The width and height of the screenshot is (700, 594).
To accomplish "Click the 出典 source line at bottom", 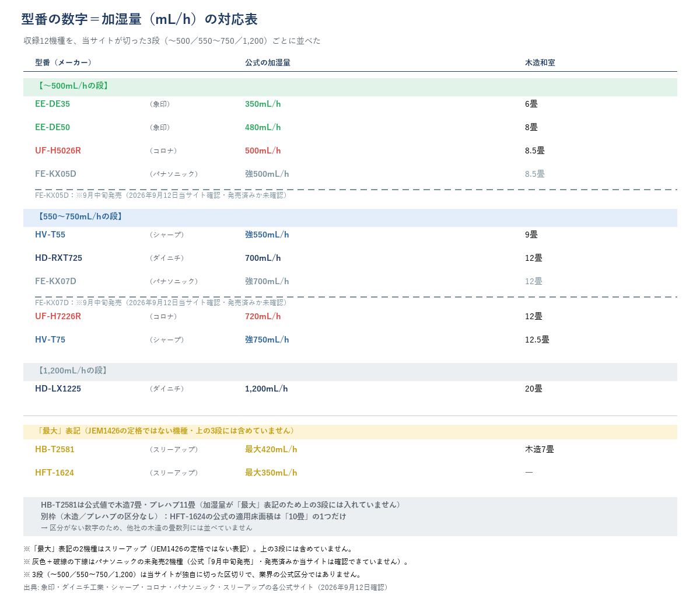I will point(207,587).
